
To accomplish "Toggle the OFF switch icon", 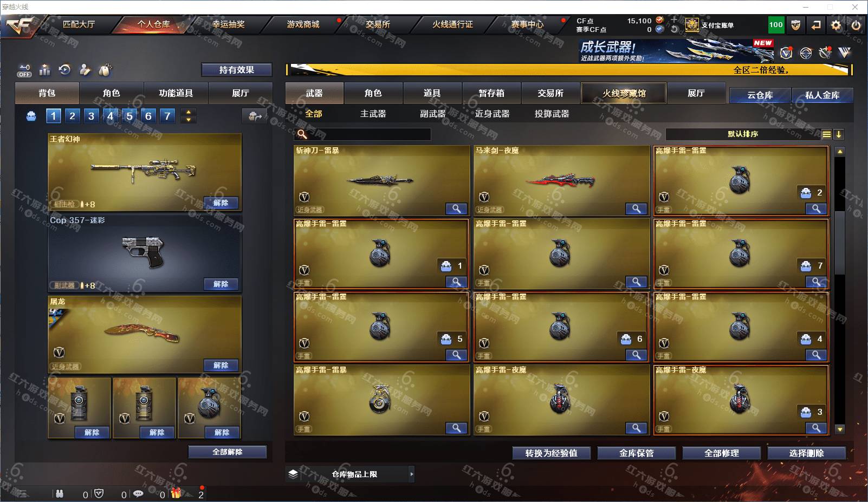I will coord(24,70).
